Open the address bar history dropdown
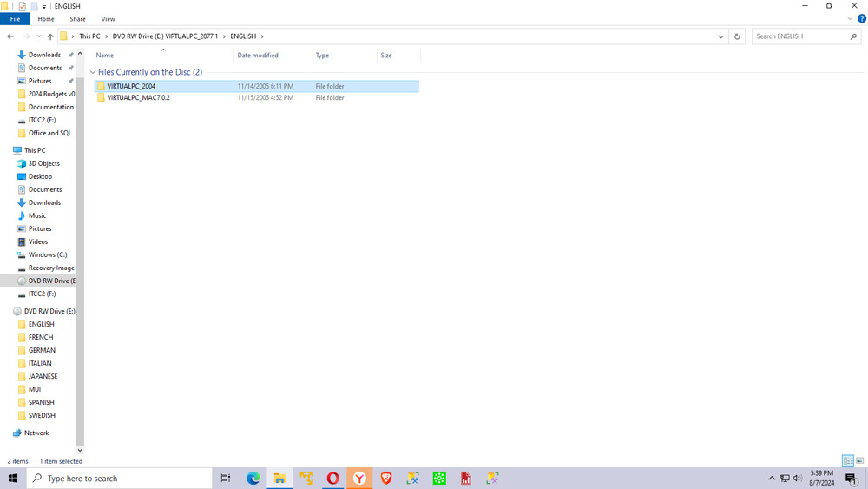The image size is (868, 489). pos(720,36)
